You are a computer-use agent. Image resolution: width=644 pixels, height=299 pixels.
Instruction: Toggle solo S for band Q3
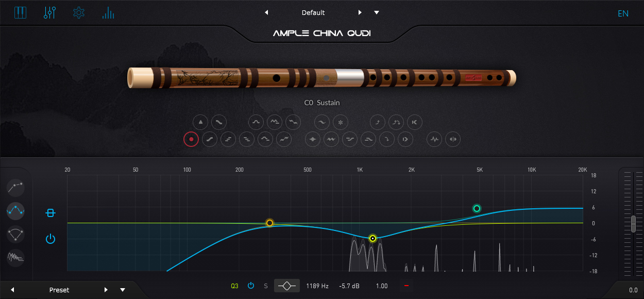click(x=266, y=286)
